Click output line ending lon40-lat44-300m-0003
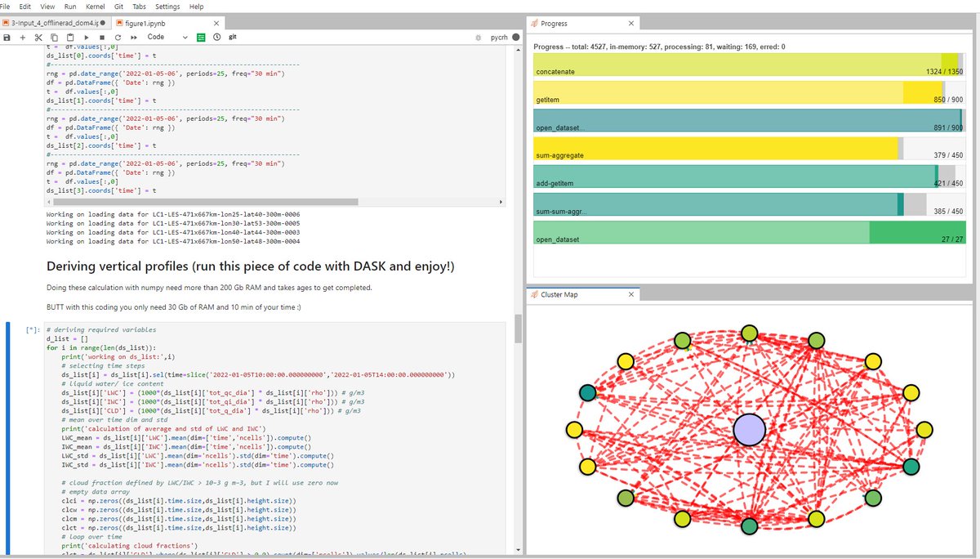Viewport: 980px width, 559px height. click(173, 233)
